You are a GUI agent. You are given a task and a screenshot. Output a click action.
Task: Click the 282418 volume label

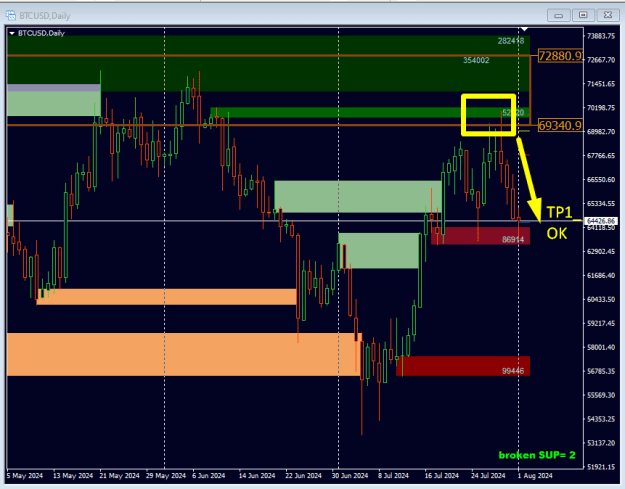[x=511, y=41]
